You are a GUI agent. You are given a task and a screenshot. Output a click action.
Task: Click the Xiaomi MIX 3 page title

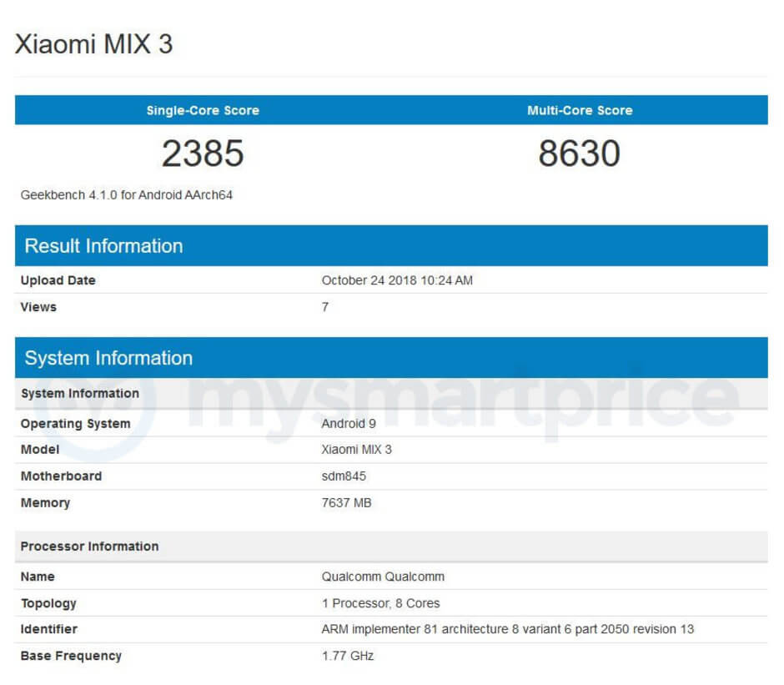click(93, 44)
